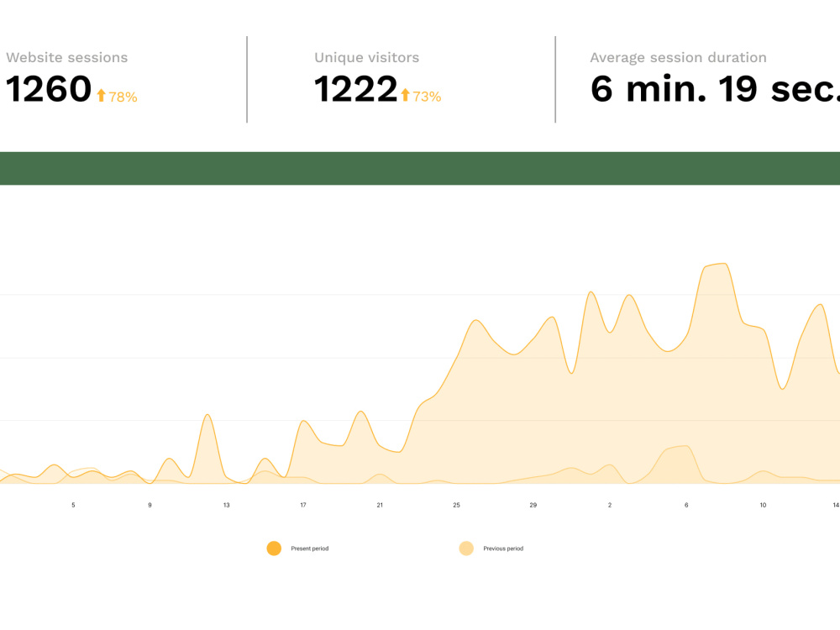
Task: Click the 73% increase indicator
Action: [427, 97]
